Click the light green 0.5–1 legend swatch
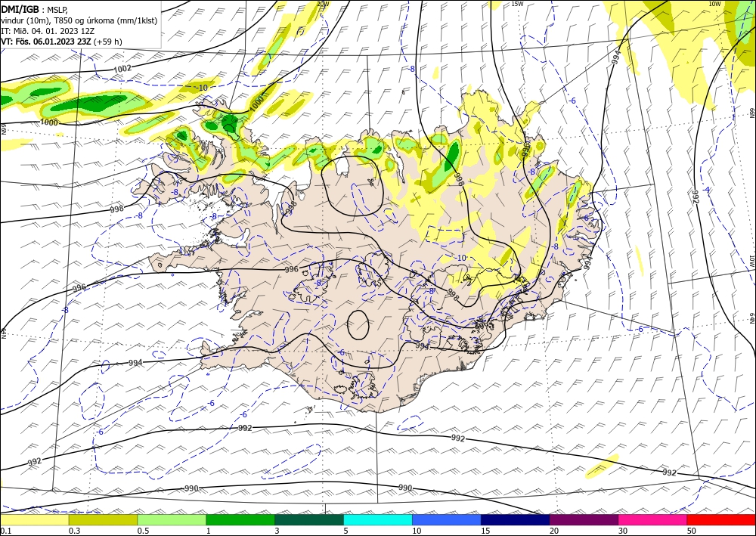The width and height of the screenshot is (756, 536). pos(172,519)
